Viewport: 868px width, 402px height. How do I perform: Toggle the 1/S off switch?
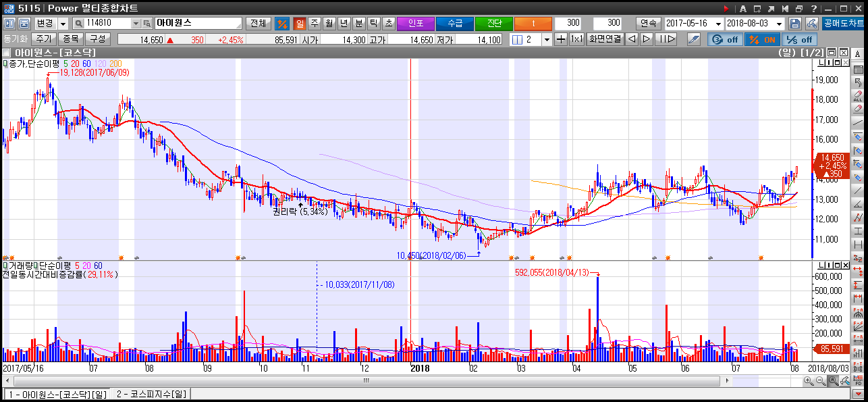click(798, 39)
